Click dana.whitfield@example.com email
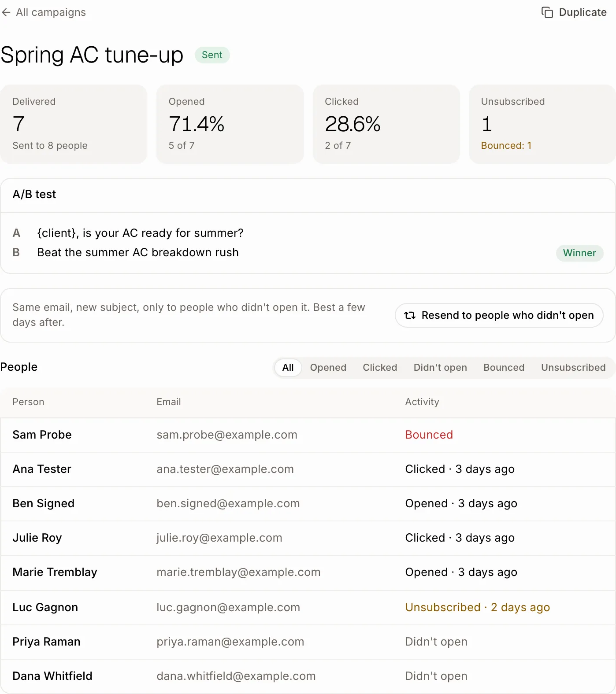The width and height of the screenshot is (616, 694). (x=236, y=676)
